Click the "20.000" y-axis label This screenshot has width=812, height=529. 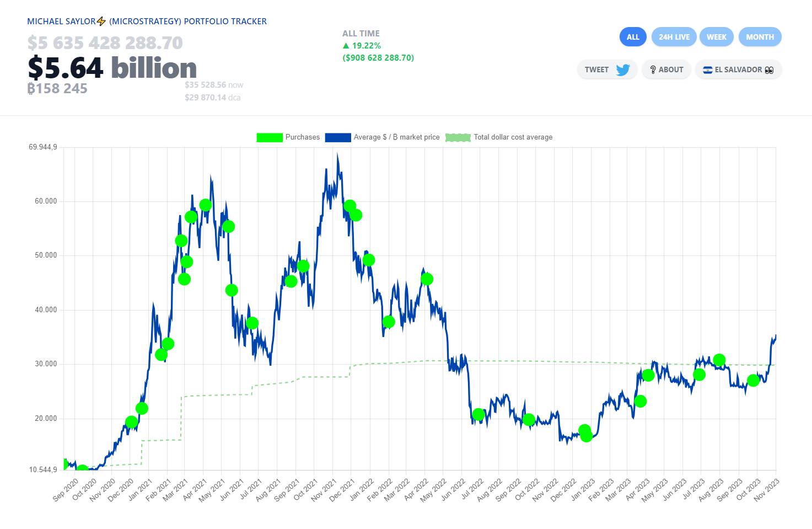[46, 419]
